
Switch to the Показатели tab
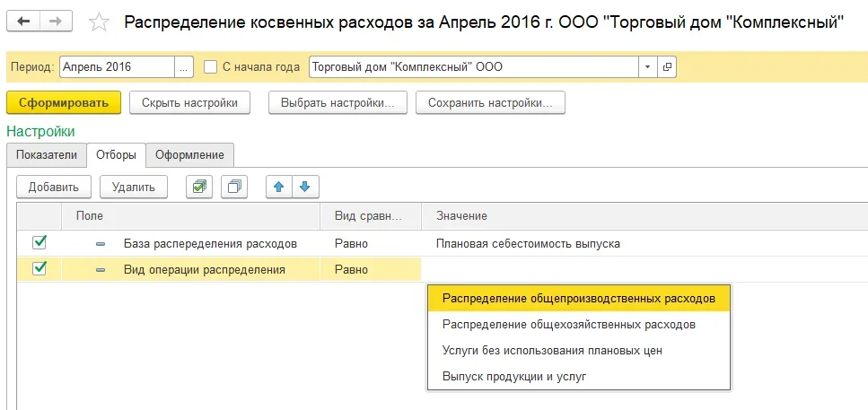tap(47, 155)
